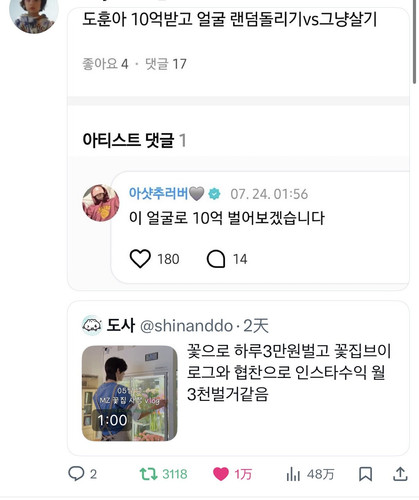Click the blue verified badge next to 아샷추러버
The image size is (419, 500).
click(x=214, y=194)
